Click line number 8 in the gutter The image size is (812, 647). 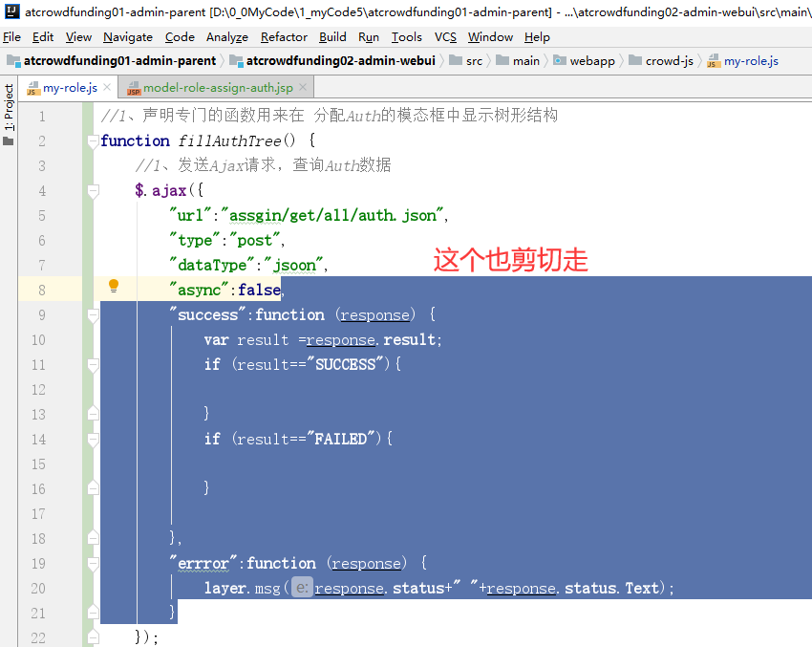(x=42, y=291)
